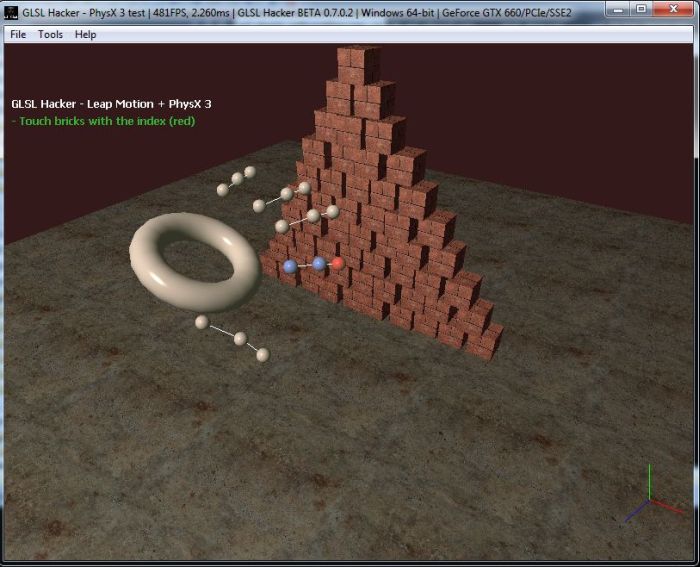Open the File menu
This screenshot has height=567, width=700.
tap(18, 34)
